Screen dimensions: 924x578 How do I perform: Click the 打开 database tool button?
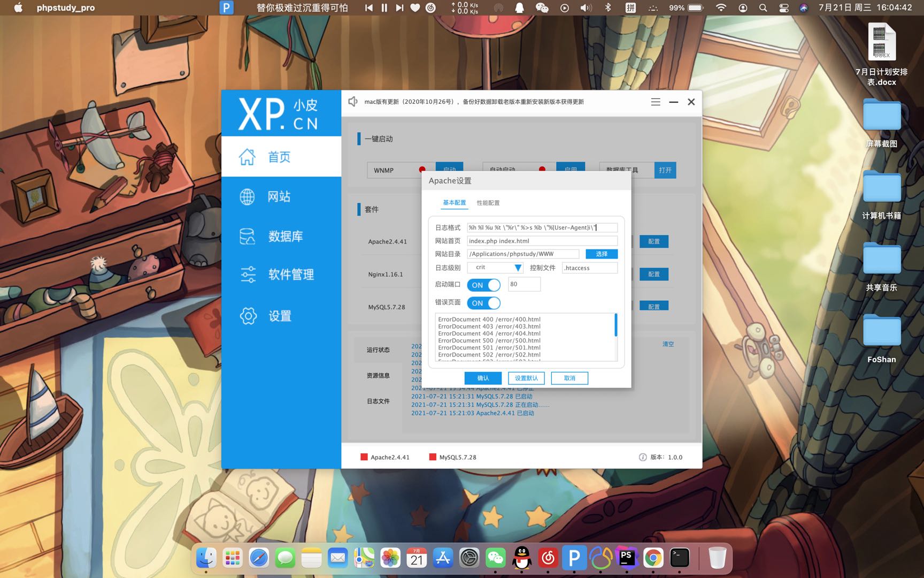pos(665,170)
